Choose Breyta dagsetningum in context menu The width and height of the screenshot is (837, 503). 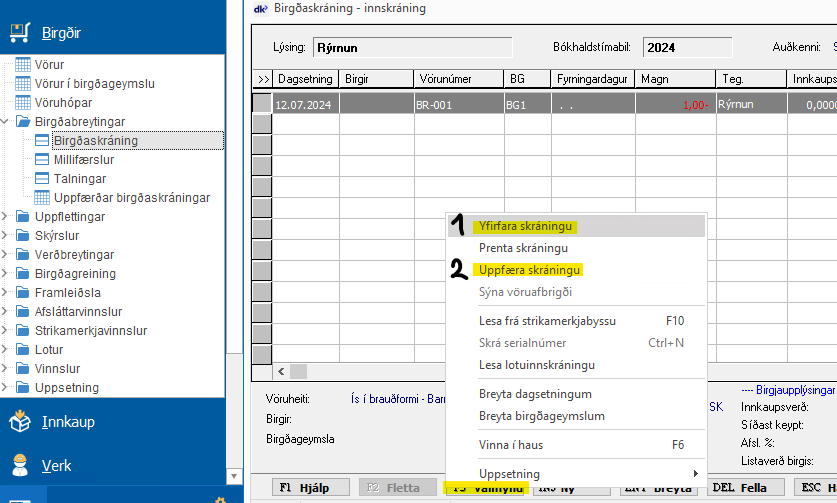541,394
